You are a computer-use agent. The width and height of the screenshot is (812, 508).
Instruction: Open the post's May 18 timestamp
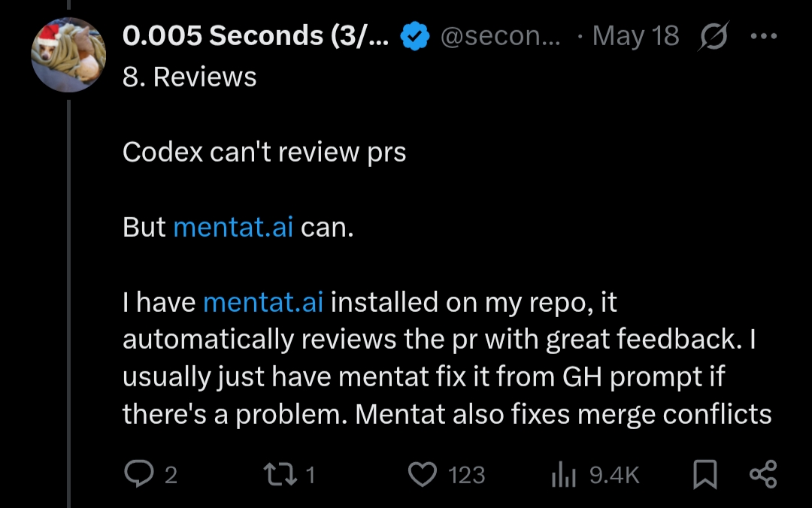point(635,36)
